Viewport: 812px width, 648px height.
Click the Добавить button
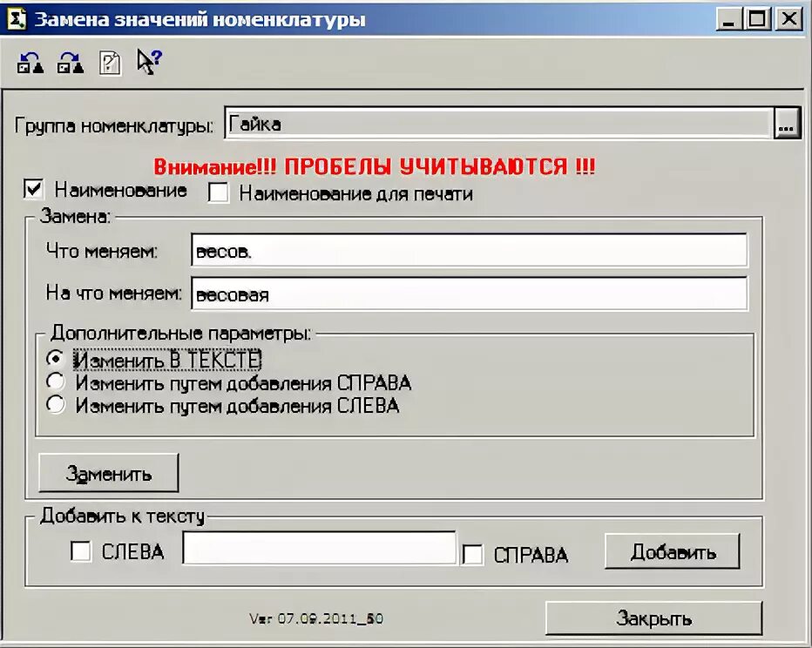coord(673,551)
